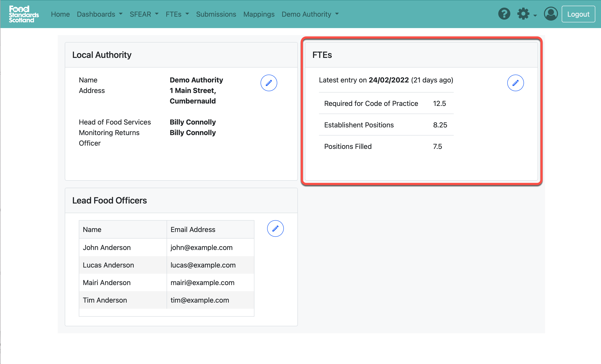Click the user profile avatar icon

pos(551,14)
